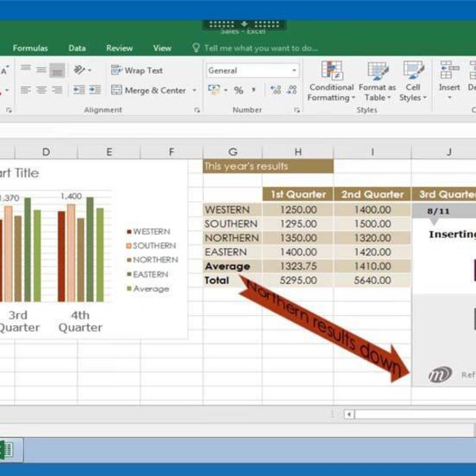
Task: Select column G header
Action: pyautogui.click(x=232, y=152)
